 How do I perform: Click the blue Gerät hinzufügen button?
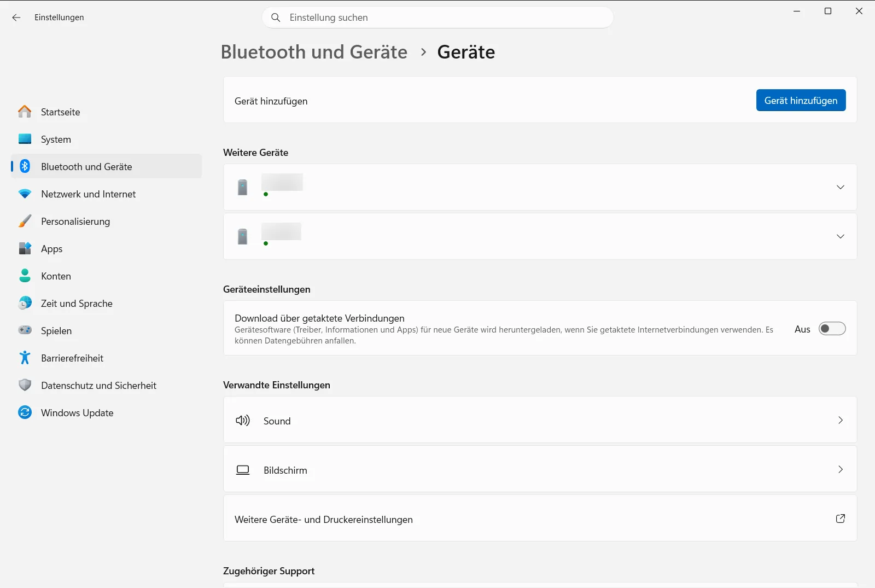coord(801,100)
